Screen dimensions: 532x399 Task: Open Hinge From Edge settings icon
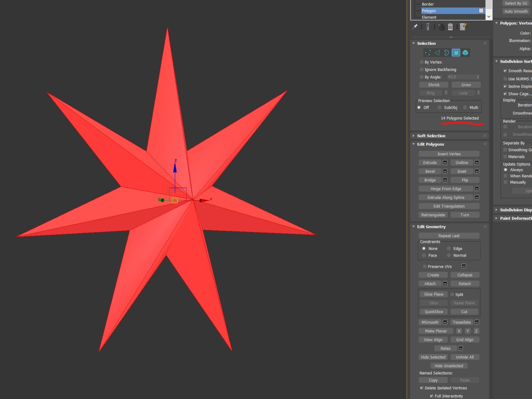tap(477, 189)
